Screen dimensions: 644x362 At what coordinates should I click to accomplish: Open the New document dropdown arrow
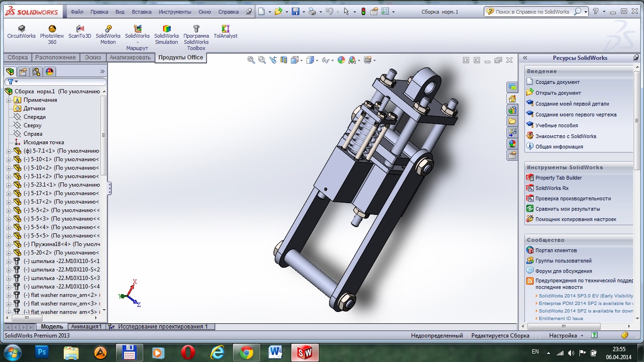[x=269, y=12]
